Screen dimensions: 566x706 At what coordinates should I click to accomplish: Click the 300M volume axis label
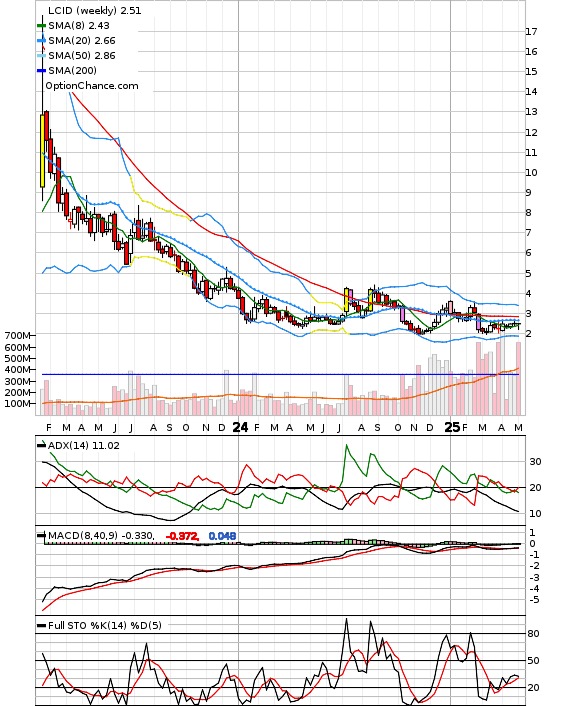click(x=18, y=381)
